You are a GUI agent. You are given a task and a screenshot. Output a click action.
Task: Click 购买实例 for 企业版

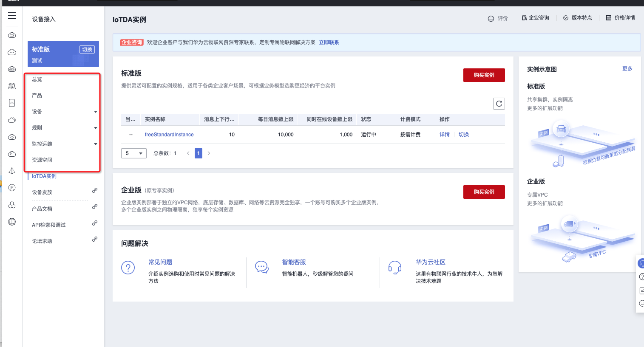(484, 192)
